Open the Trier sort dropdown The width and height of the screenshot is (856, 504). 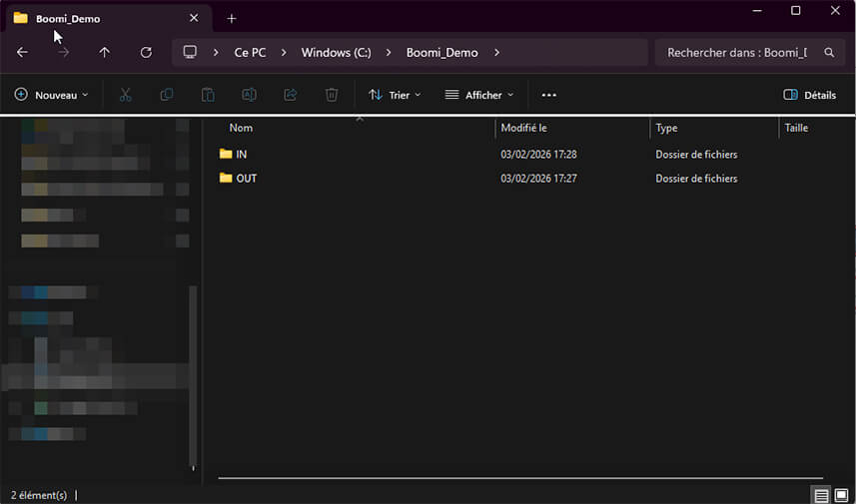[395, 95]
